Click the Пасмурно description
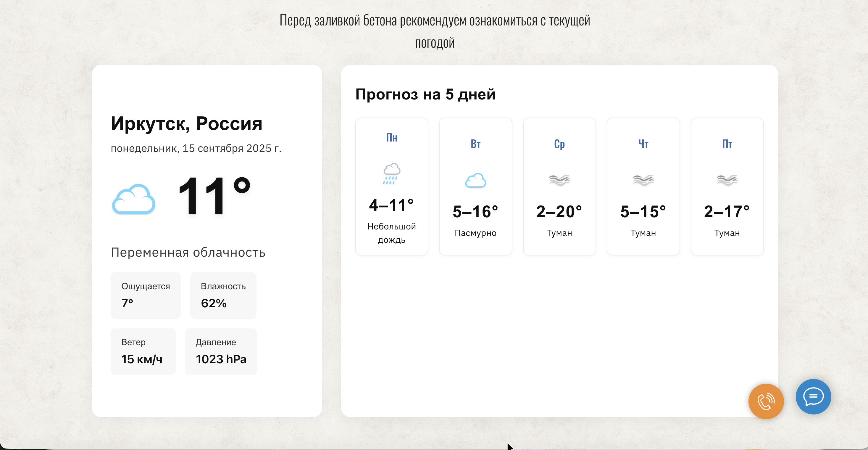The height and width of the screenshot is (450, 868). click(475, 233)
